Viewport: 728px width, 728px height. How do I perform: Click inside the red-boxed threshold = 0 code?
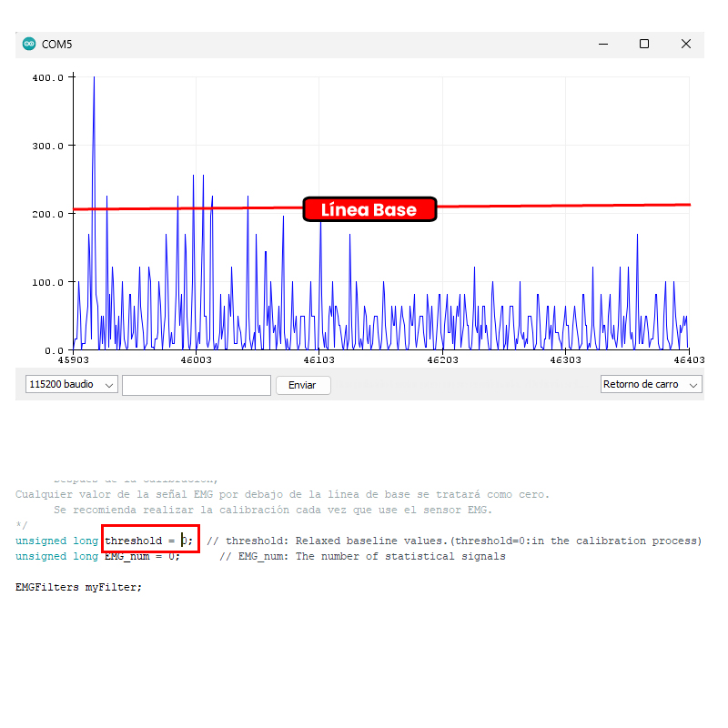point(149,541)
